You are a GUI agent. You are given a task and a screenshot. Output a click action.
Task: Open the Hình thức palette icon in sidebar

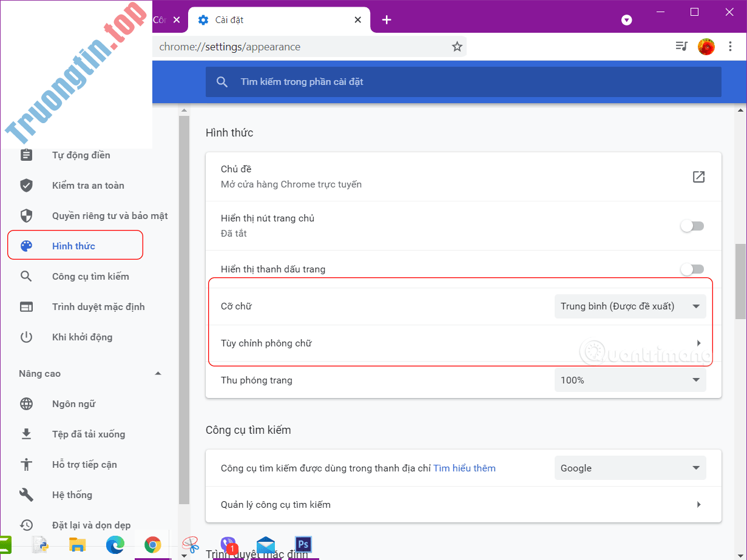pos(27,245)
